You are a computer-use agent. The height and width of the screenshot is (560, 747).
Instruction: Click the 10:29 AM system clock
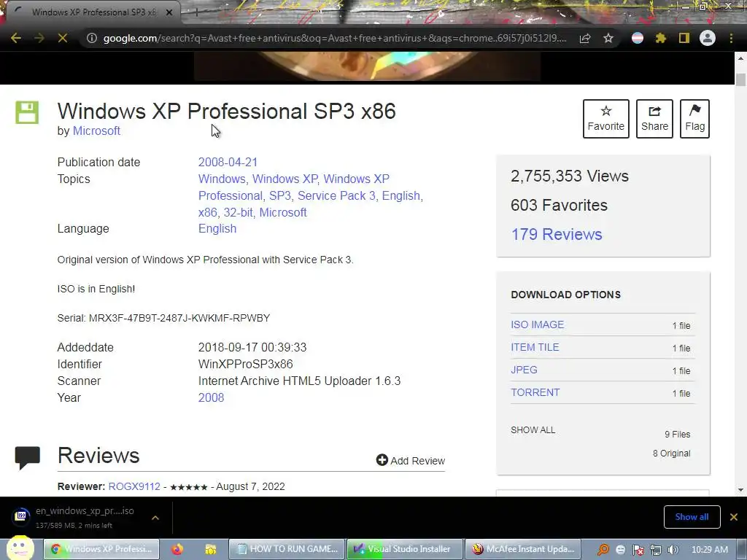pos(709,550)
